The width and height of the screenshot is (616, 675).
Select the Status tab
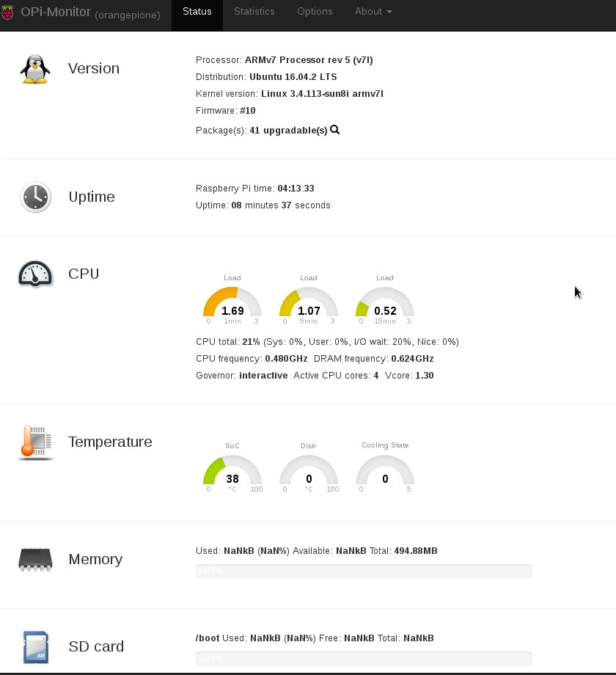tap(197, 12)
